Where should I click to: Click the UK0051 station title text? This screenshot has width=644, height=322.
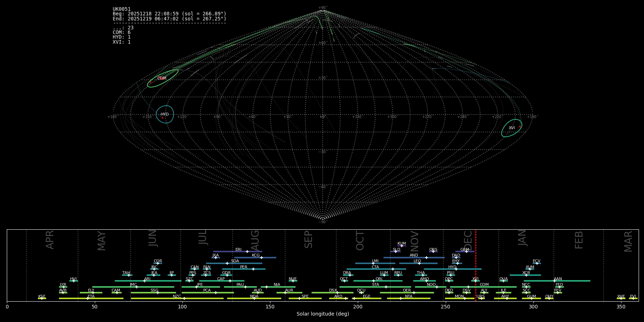pyautogui.click(x=122, y=9)
